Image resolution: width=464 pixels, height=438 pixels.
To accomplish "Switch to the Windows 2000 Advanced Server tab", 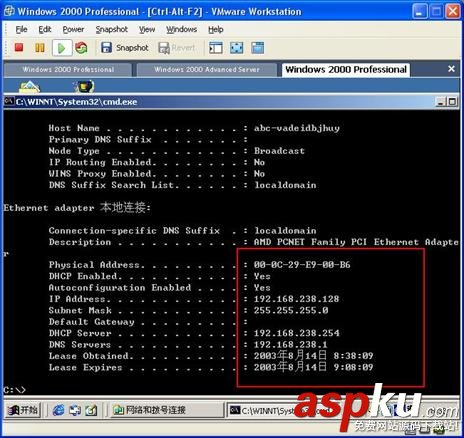I will [x=207, y=69].
